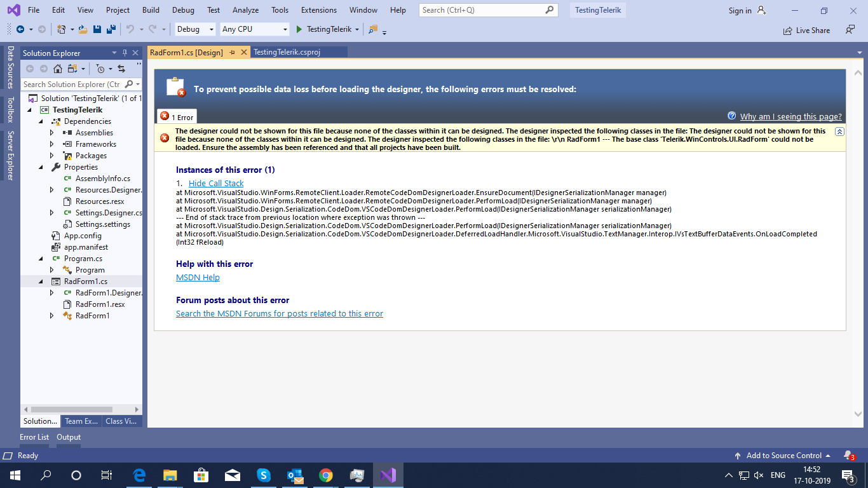Click the Pending Changes Filter clock icon
This screenshot has width=868, height=488.
pos(100,69)
